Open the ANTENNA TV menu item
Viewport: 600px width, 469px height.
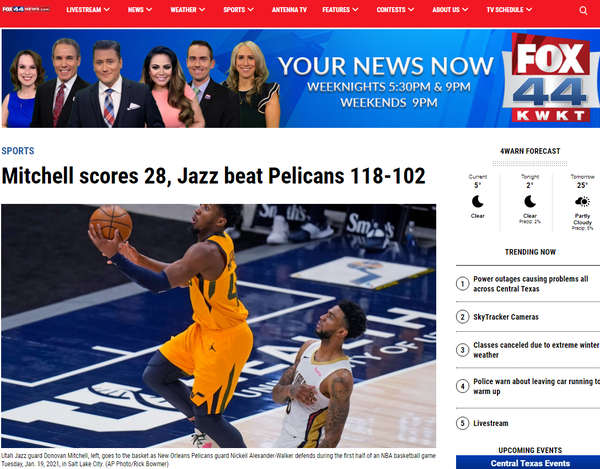[289, 10]
